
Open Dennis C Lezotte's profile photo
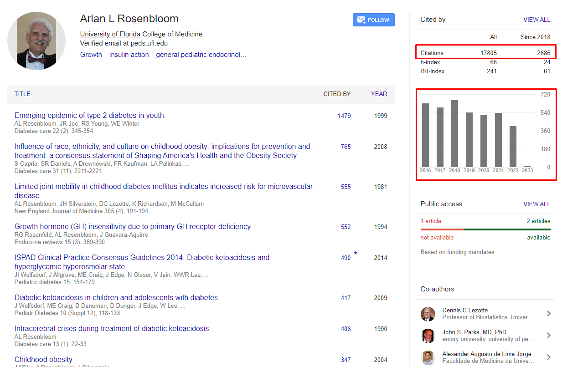click(x=428, y=314)
